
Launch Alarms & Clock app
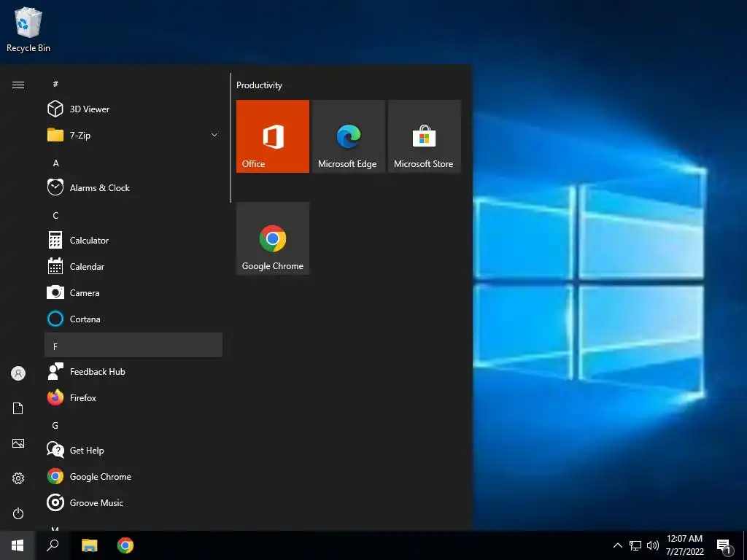[133, 187]
